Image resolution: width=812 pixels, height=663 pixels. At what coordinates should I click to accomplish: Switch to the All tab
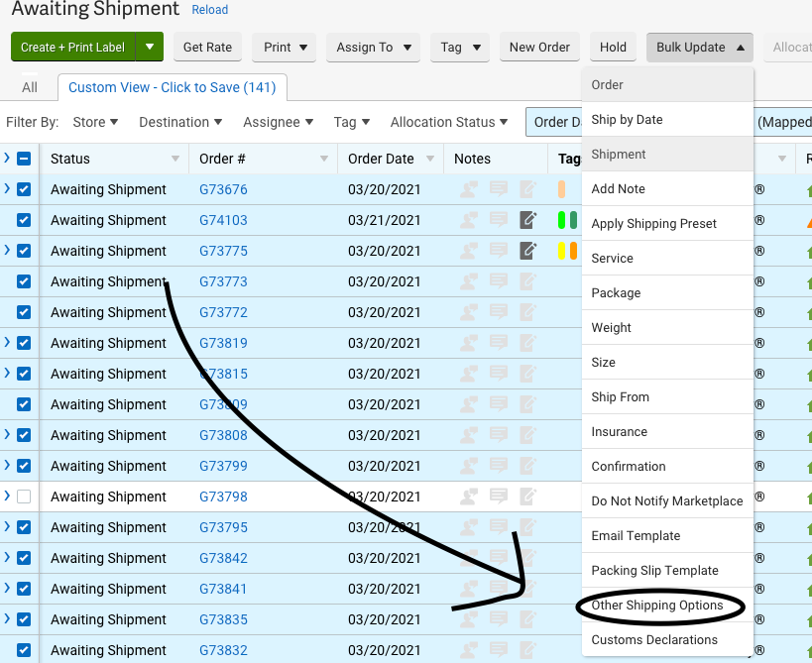pos(30,87)
